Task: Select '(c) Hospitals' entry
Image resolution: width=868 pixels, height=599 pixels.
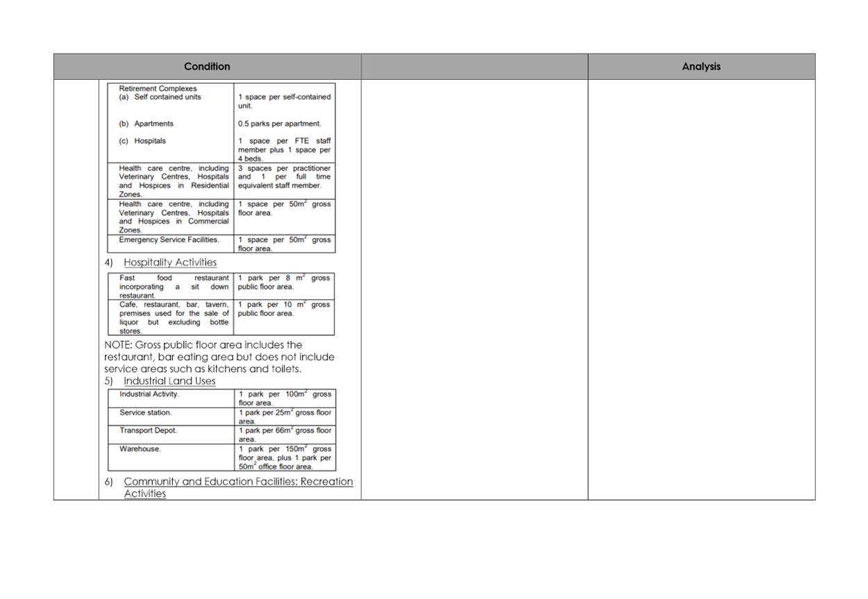Action: pyautogui.click(x=143, y=141)
